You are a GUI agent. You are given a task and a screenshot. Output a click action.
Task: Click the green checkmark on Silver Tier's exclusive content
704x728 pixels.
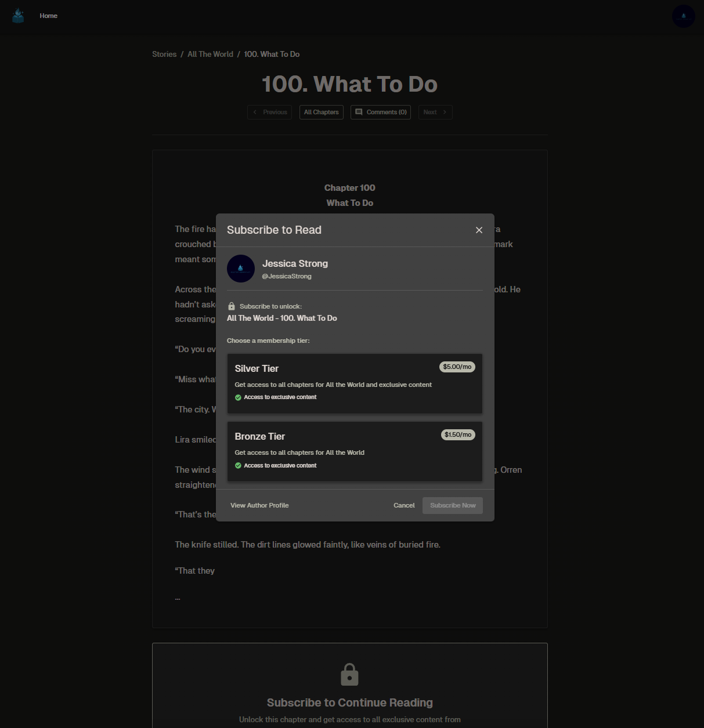click(x=238, y=397)
